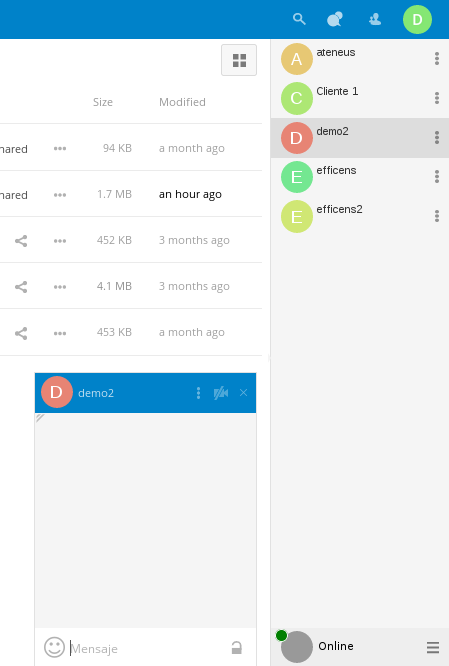Open the emoji picker smiley

click(54, 647)
